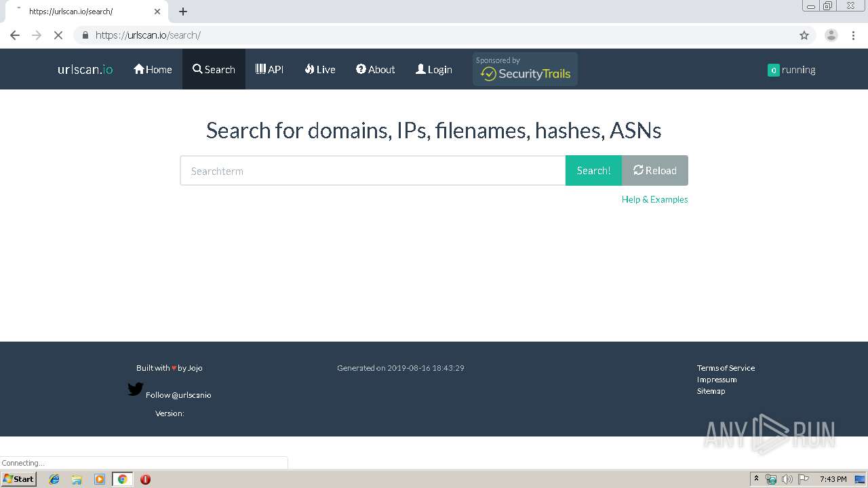Click the Generated on 2019-08-16 text
Viewport: 868px width, 488px height.
point(401,368)
